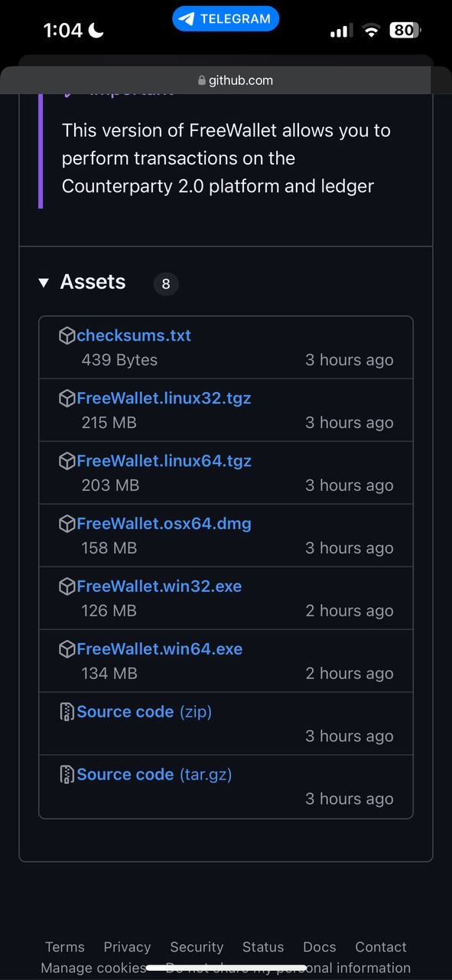Go to the Security footer link
The image size is (452, 980).
[x=197, y=947]
